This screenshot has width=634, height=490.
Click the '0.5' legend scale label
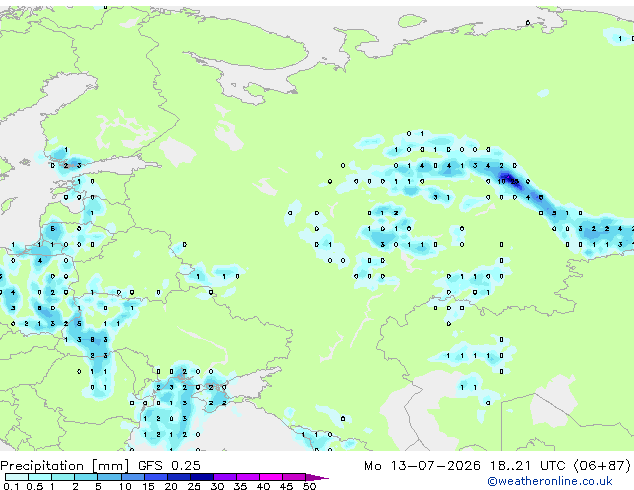(x=34, y=486)
